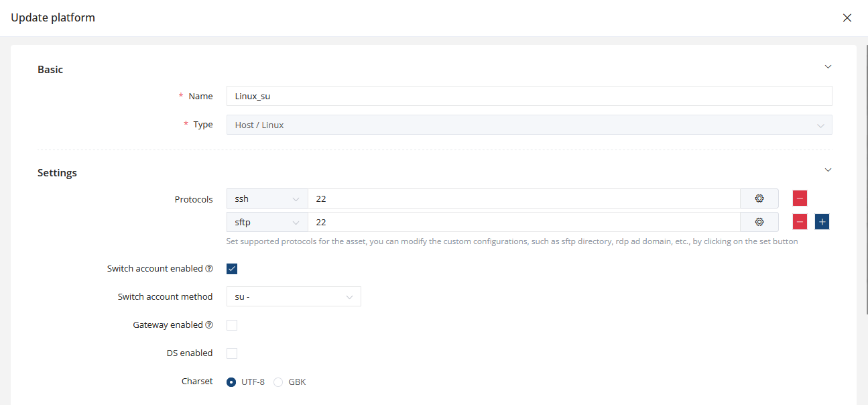
Task: Show help for Gateway enabled
Action: tap(209, 325)
